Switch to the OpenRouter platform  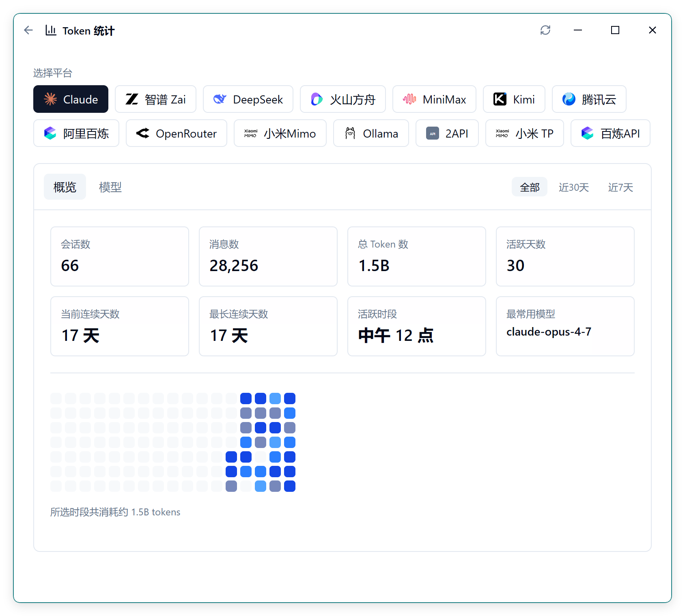pos(177,133)
